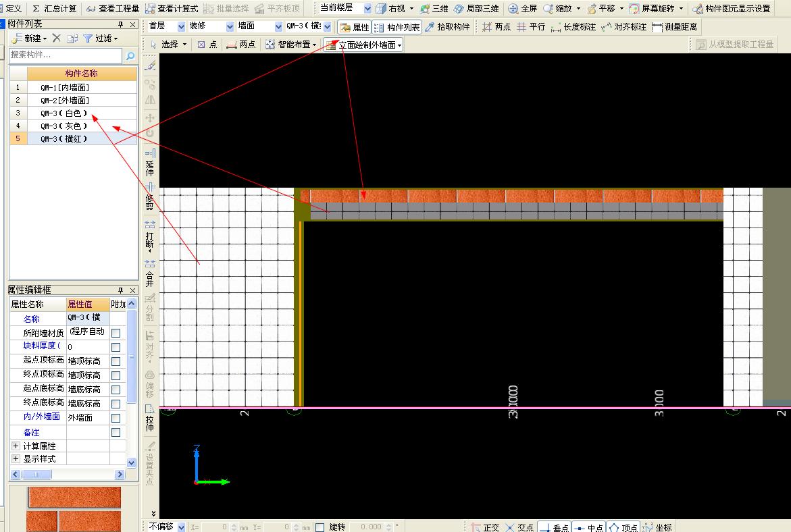791x532 pixels.
Task: Choose 两点 draw mode beside 智能布置
Action: 240,45
